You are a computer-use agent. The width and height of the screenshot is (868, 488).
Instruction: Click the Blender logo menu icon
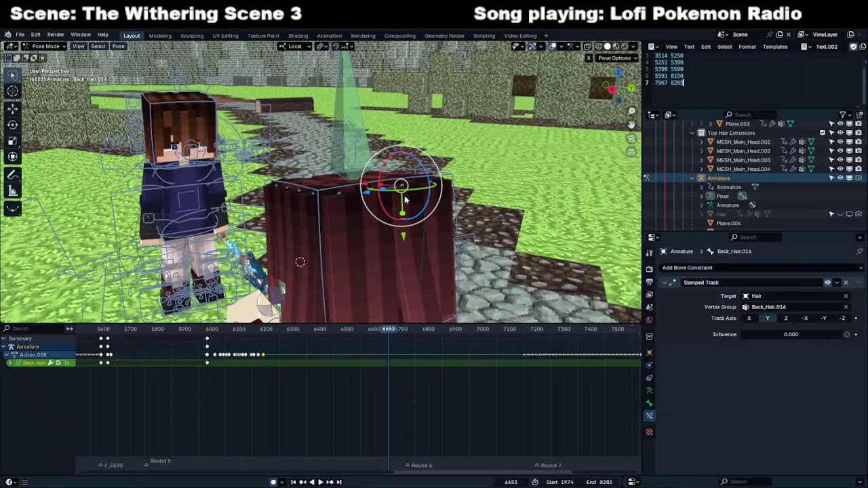click(7, 35)
